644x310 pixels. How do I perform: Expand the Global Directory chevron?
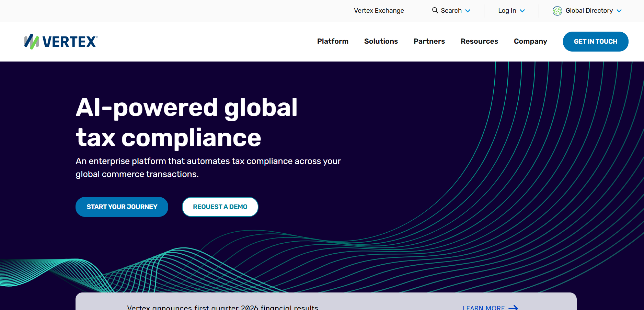[x=619, y=11]
